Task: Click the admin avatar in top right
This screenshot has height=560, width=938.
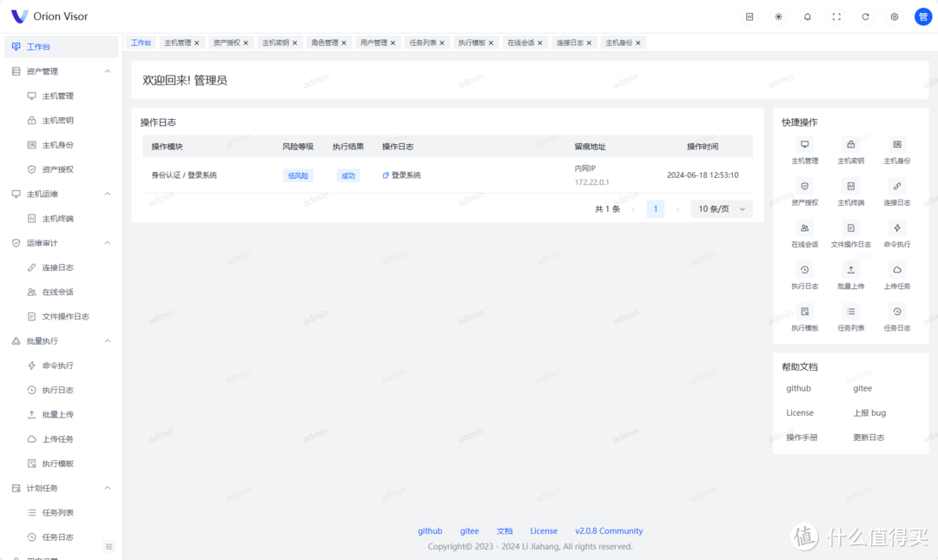Action: (x=922, y=16)
